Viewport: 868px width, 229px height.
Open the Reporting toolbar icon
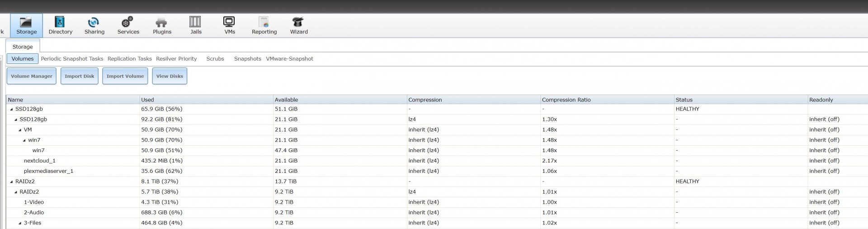click(x=264, y=25)
